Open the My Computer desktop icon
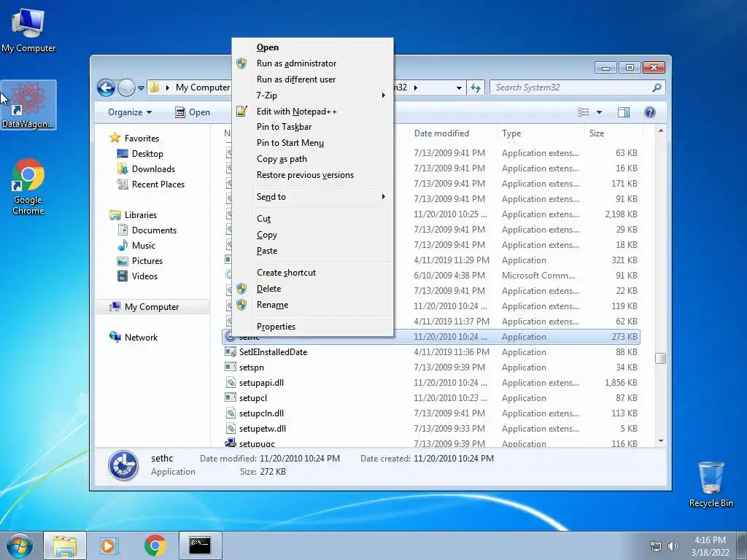This screenshot has width=747, height=560. pyautogui.click(x=28, y=29)
